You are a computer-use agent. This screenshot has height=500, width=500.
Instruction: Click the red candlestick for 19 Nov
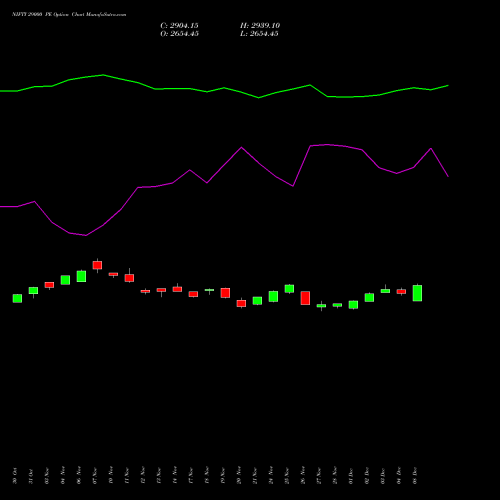click(x=225, y=293)
